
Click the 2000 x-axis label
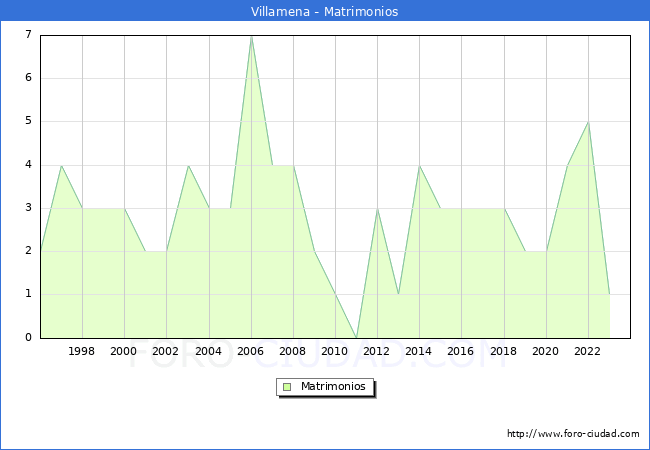[x=124, y=351]
